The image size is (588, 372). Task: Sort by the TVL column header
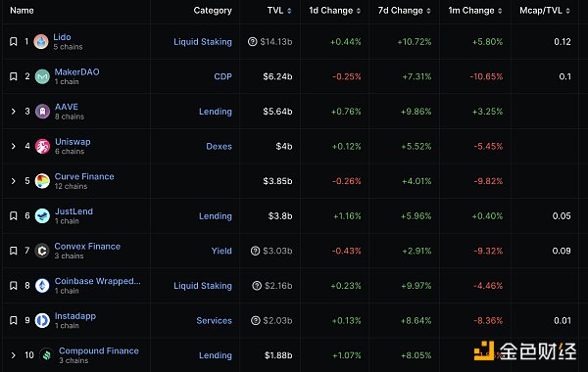[x=279, y=11]
